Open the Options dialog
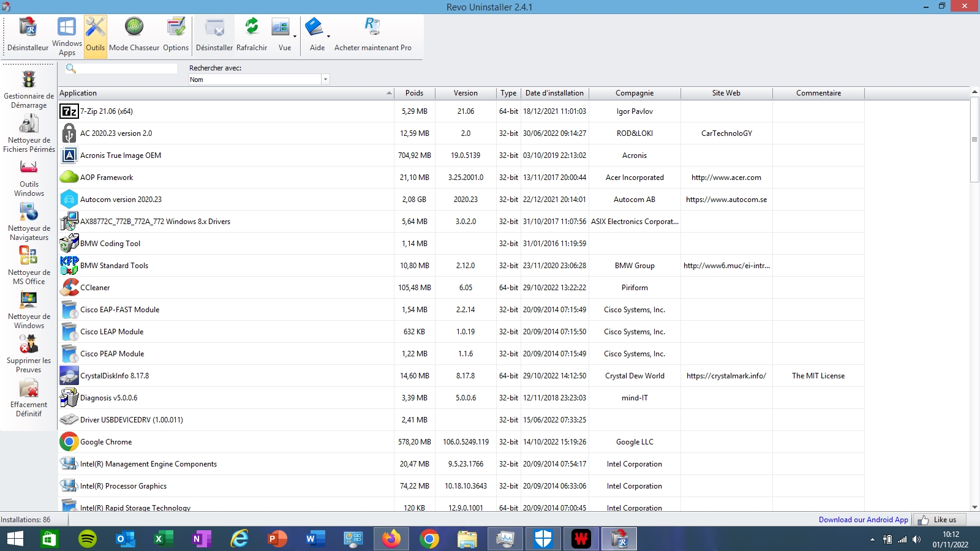 176,36
